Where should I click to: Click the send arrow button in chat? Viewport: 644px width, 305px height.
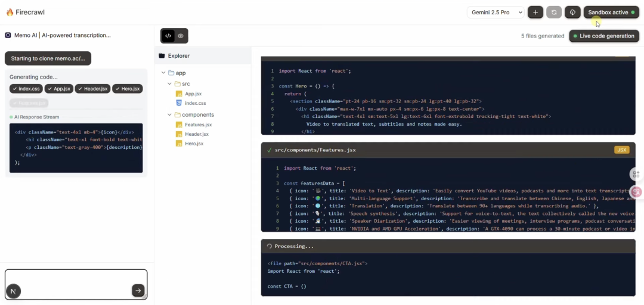[x=138, y=291]
